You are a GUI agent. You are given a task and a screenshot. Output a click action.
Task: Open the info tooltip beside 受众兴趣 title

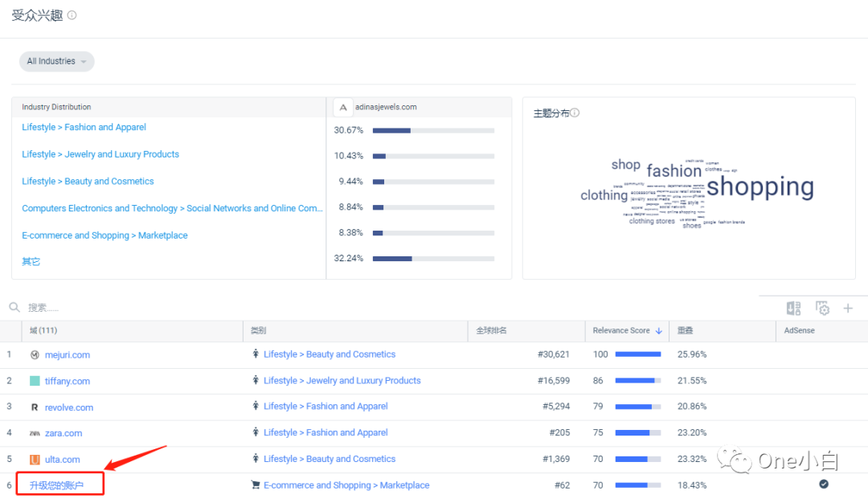(72, 14)
